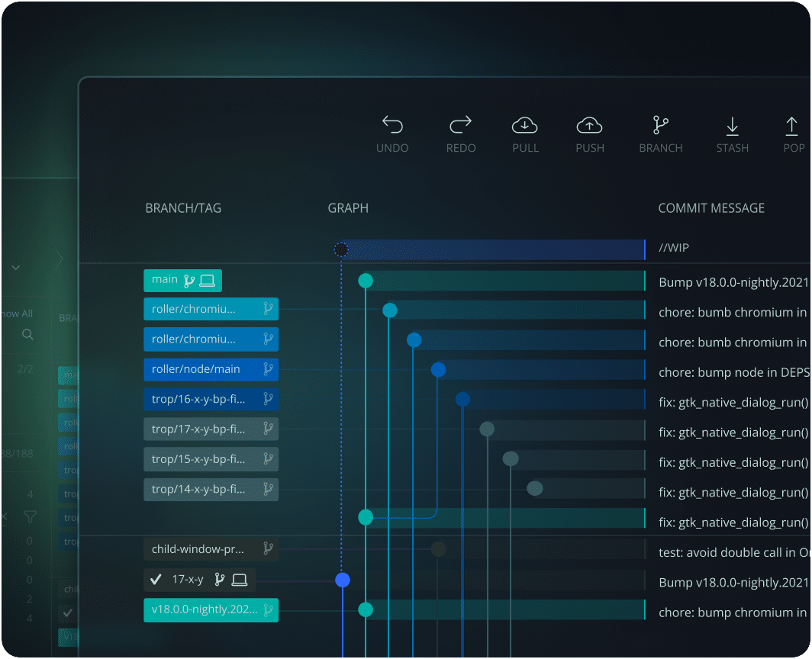The height and width of the screenshot is (659, 812).
Task: Push commits with the Push cloud icon
Action: pos(589,125)
